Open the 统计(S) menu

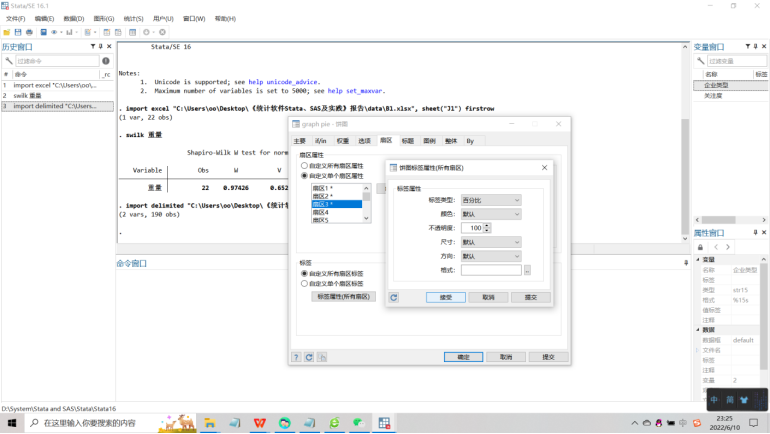[x=133, y=19]
